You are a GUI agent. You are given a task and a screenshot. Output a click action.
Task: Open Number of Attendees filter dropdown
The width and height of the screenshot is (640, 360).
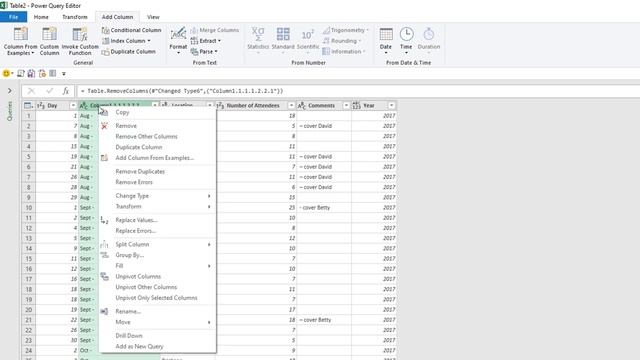coord(291,106)
